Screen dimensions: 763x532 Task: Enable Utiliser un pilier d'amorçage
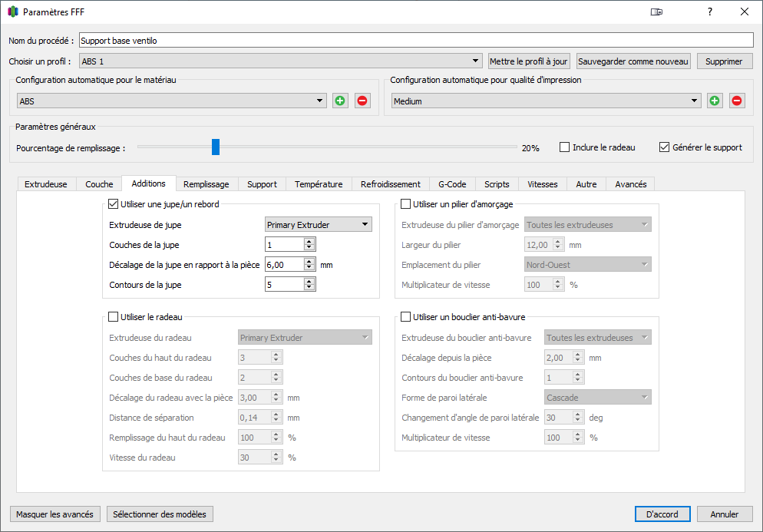click(x=405, y=204)
